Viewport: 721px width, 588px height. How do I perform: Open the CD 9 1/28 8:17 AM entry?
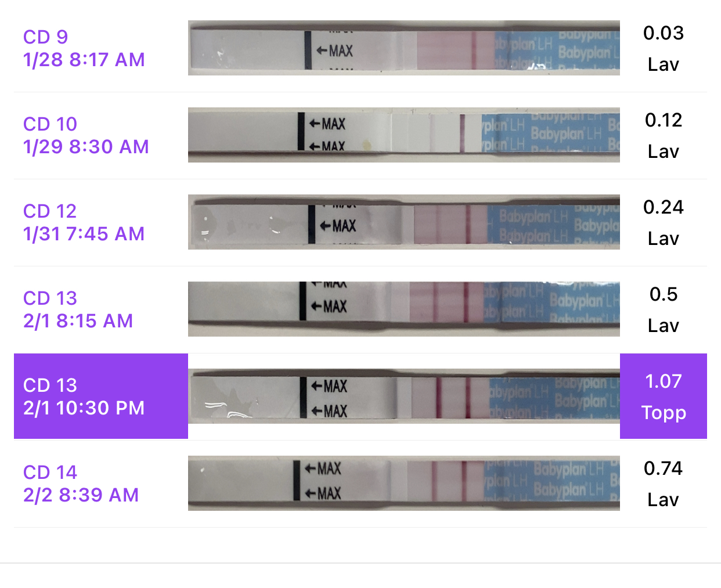pyautogui.click(x=84, y=48)
